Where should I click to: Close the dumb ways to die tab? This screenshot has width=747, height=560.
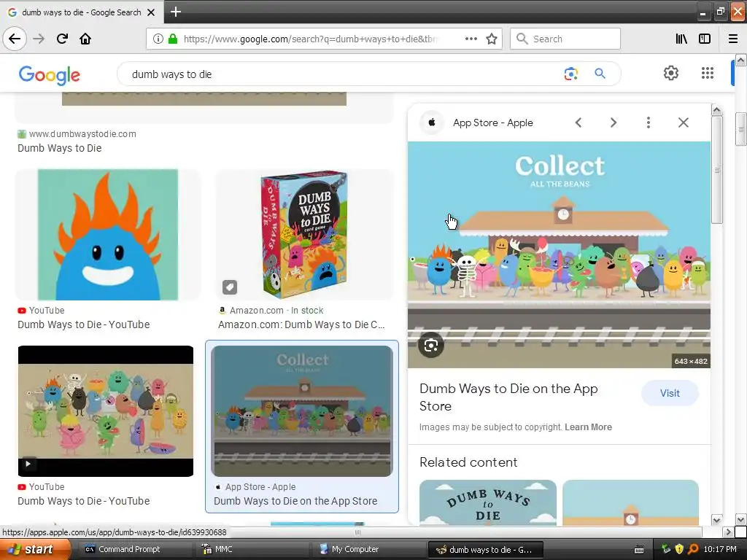[151, 12]
